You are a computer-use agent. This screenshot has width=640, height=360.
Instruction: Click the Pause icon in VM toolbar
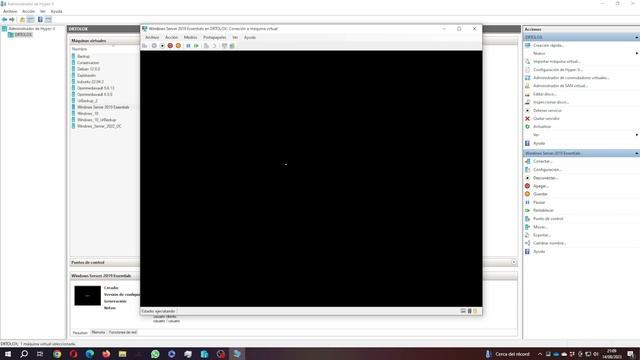(188, 46)
